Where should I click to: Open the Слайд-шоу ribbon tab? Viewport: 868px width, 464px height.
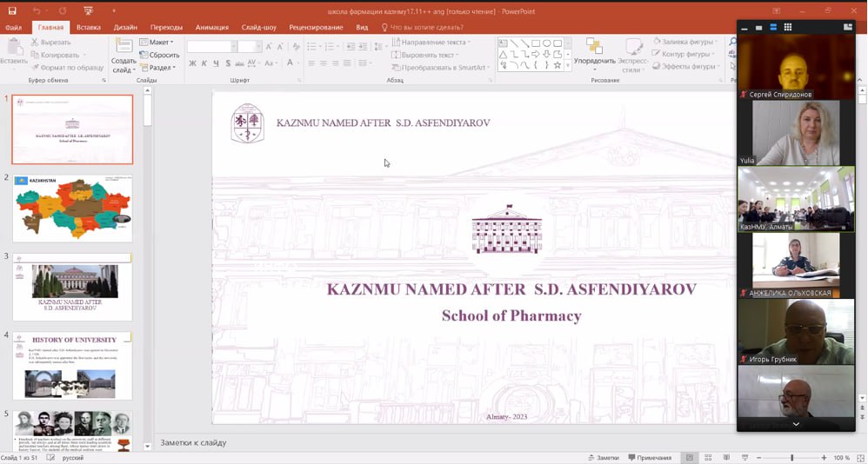click(258, 27)
